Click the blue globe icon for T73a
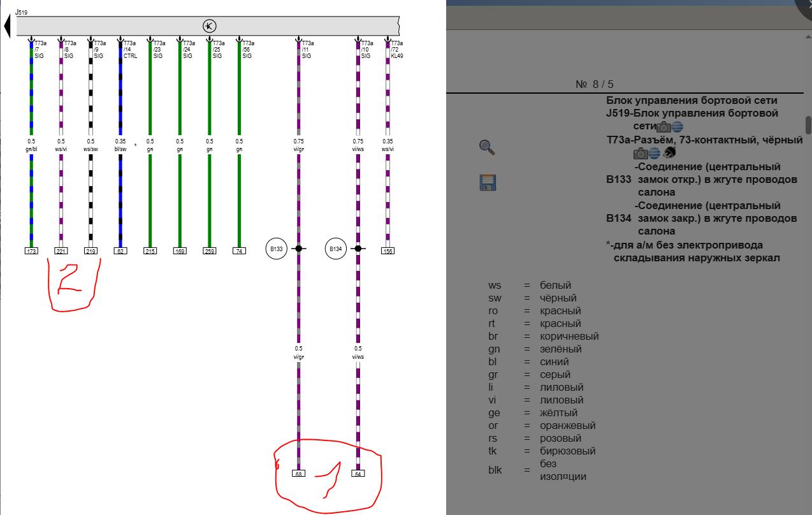Screen dimensions: 812x515 pyautogui.click(x=654, y=153)
